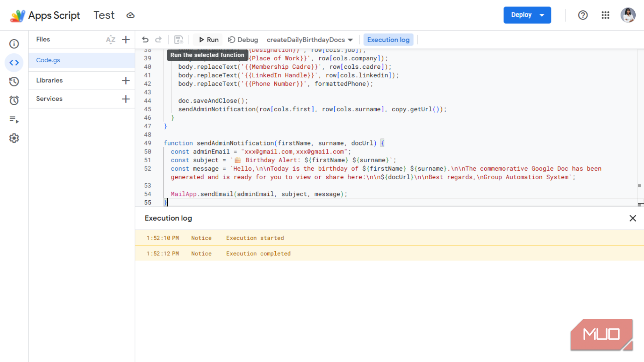This screenshot has height=362, width=644.
Task: Click the cloud save status icon
Action: point(130,15)
